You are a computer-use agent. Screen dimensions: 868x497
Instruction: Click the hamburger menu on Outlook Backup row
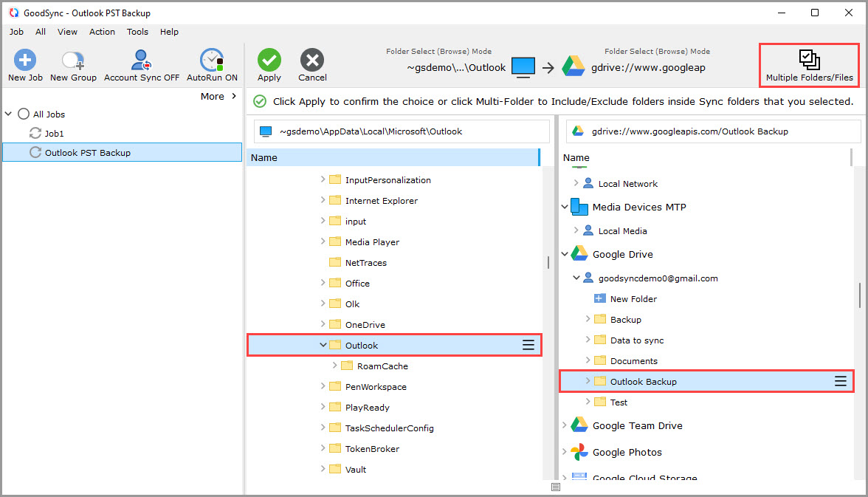[840, 381]
